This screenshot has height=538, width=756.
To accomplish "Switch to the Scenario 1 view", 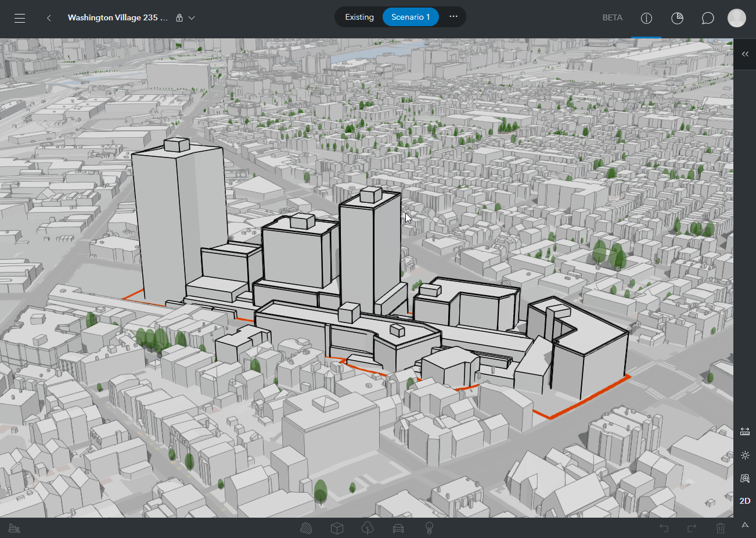I will click(411, 17).
